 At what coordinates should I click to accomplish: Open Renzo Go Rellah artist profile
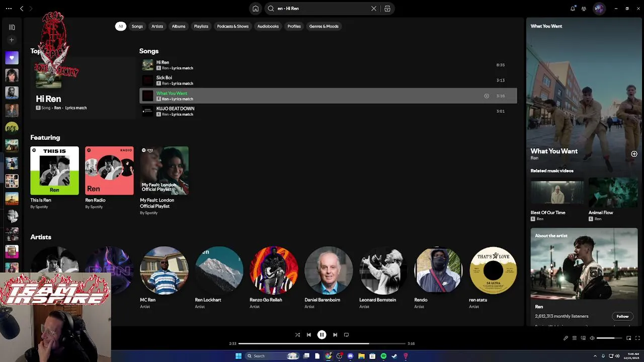[274, 270]
